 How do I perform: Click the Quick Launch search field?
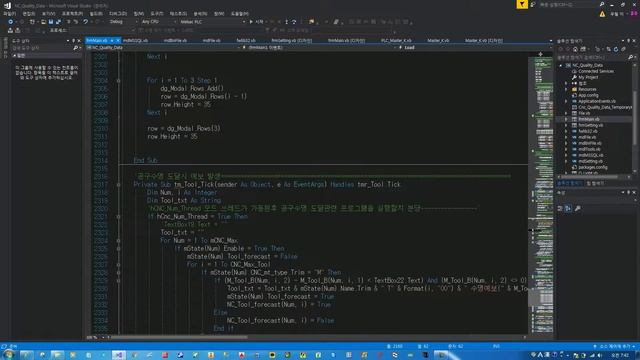[569, 4]
